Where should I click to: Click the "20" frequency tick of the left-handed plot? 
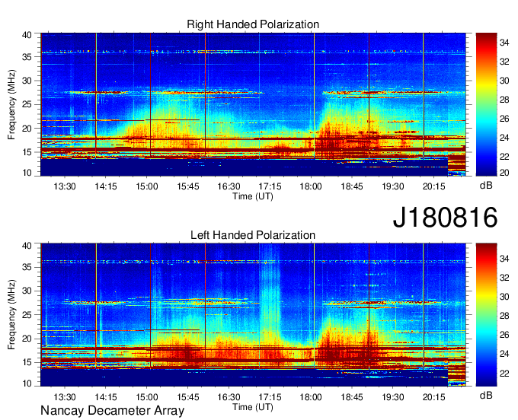[x=27, y=339]
